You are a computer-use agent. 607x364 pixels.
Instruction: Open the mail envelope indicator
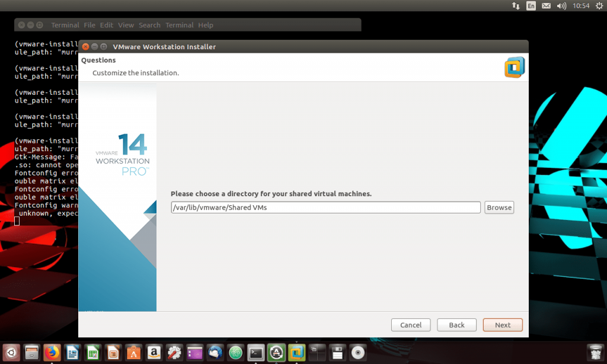[546, 6]
